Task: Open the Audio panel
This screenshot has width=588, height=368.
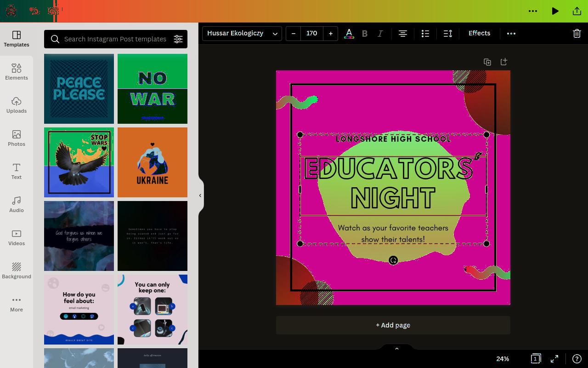Action: (x=17, y=205)
